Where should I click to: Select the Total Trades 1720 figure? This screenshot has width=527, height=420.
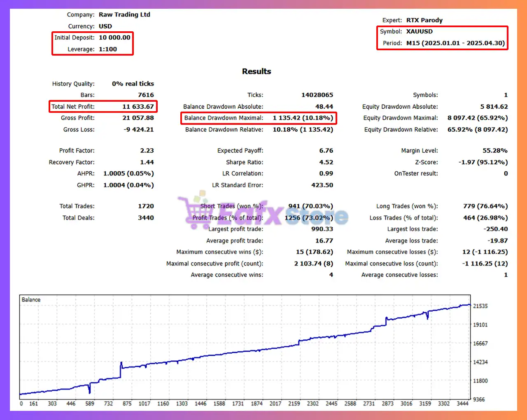[x=145, y=206]
